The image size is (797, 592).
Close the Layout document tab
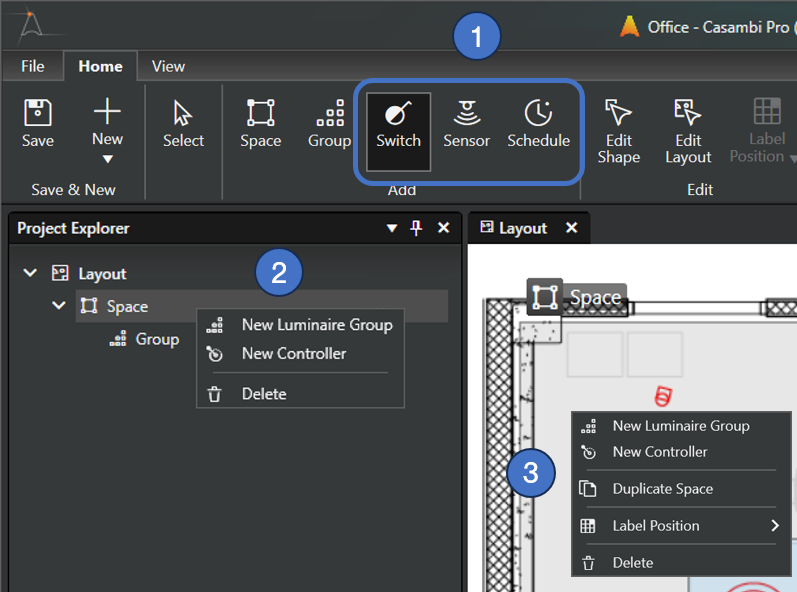pyautogui.click(x=572, y=228)
